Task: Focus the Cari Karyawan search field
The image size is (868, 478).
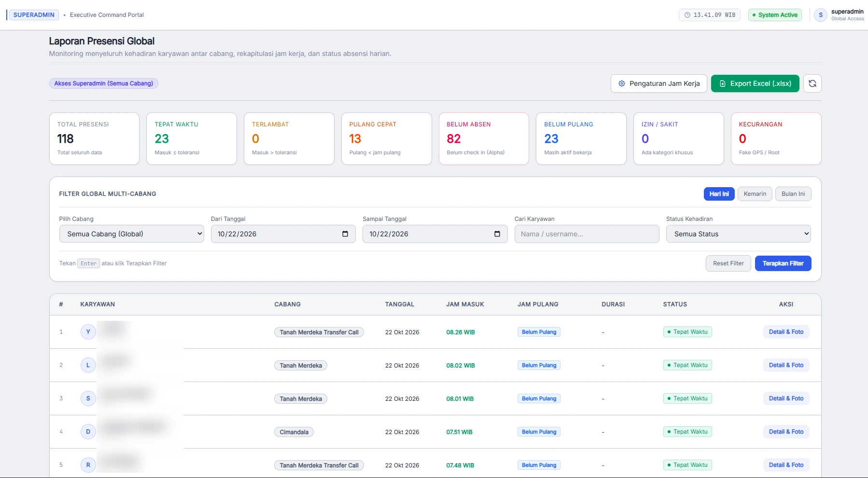Action: coord(587,234)
